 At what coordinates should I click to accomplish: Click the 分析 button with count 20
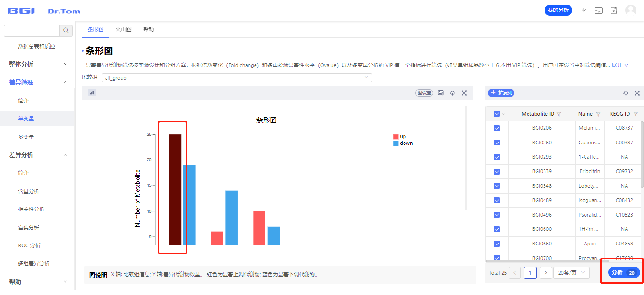pos(623,273)
